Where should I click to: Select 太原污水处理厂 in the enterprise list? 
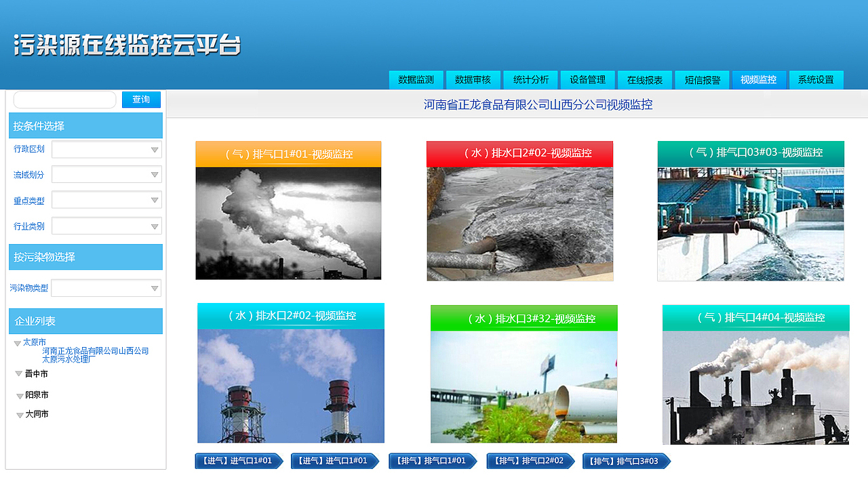[x=69, y=359]
